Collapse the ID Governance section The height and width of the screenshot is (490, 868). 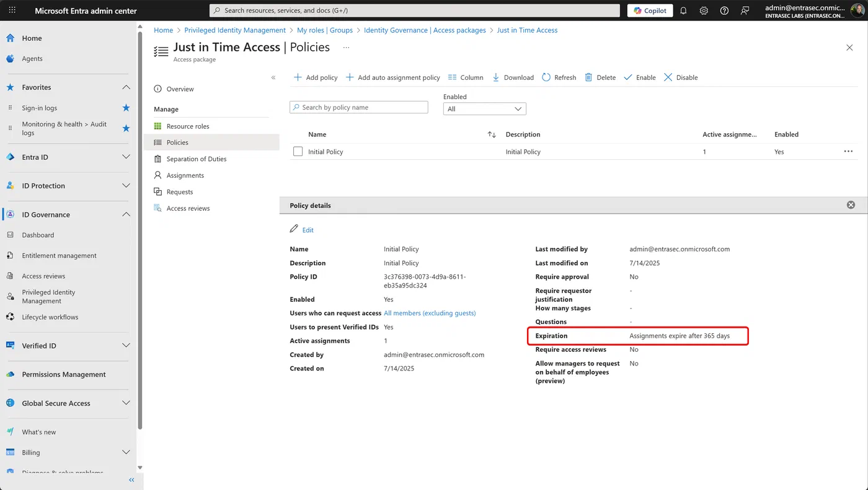(x=126, y=215)
